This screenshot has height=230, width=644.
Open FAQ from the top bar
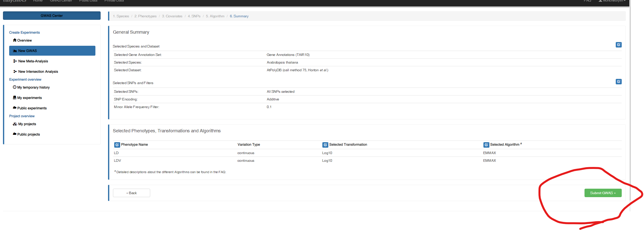587,1
